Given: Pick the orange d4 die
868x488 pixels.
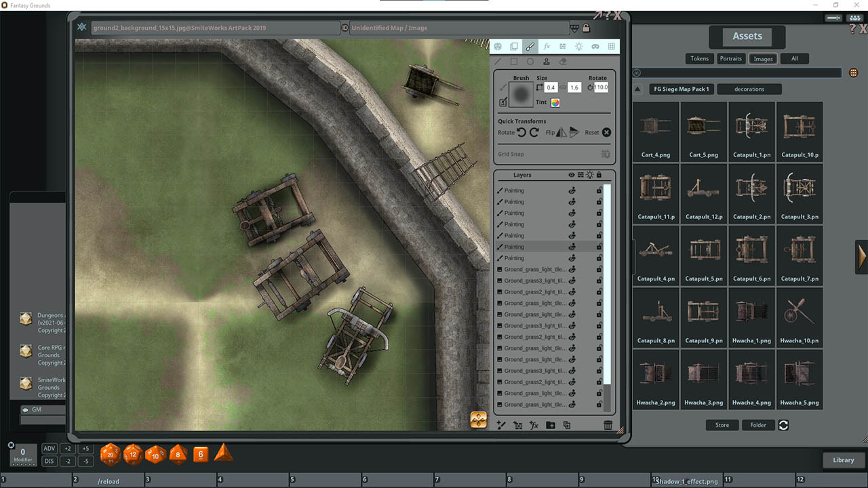Looking at the screenshot, I should coord(223,453).
